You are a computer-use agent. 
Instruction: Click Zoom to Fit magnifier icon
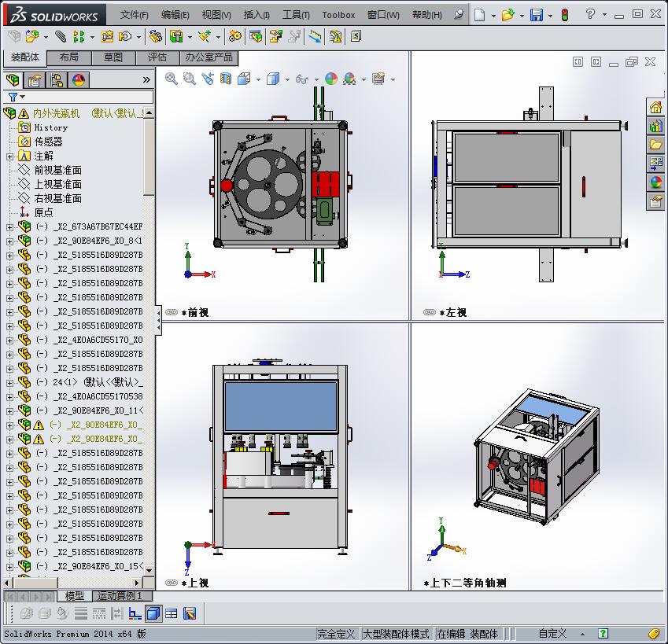[x=172, y=79]
